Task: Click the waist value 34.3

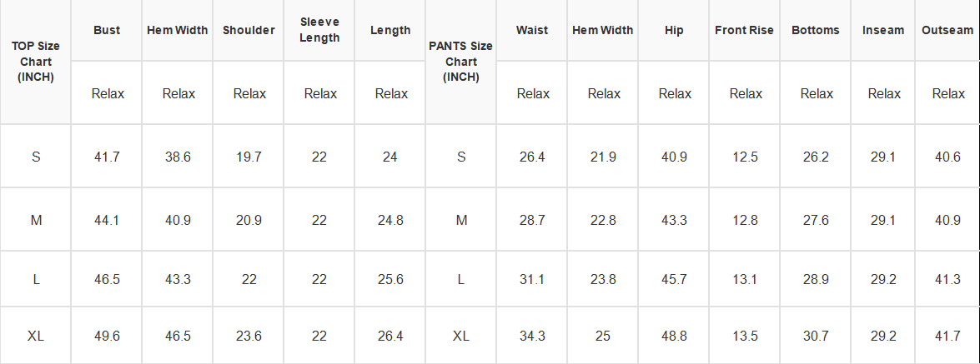Action: (532, 336)
